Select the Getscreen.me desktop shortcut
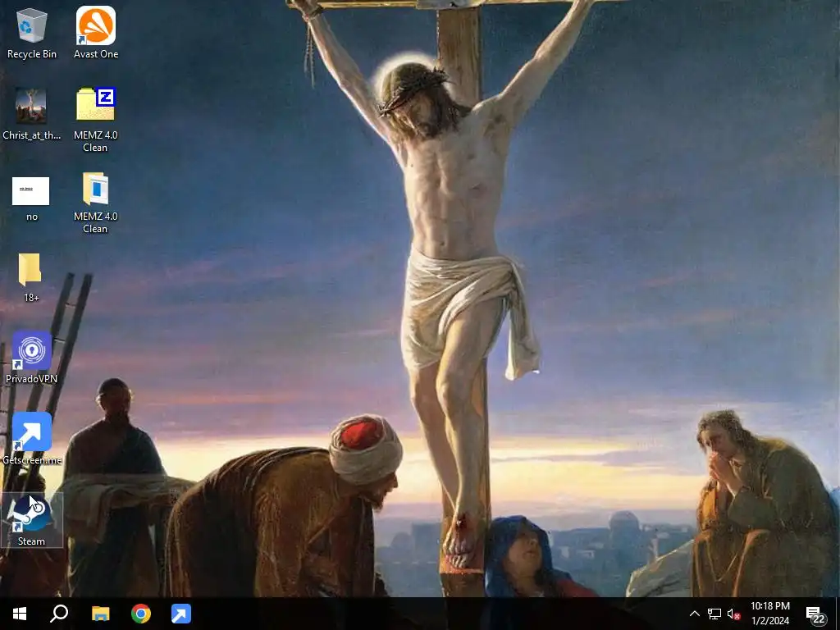 [x=32, y=439]
